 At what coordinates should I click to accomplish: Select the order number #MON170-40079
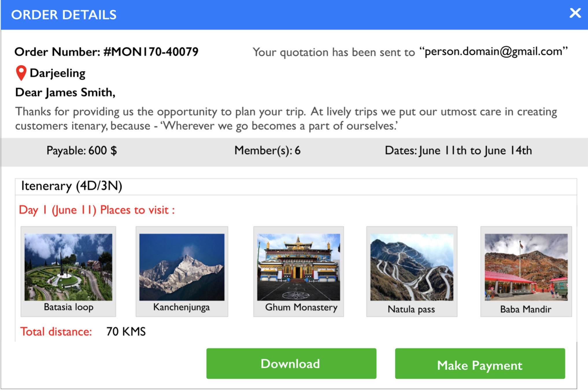coord(151,52)
